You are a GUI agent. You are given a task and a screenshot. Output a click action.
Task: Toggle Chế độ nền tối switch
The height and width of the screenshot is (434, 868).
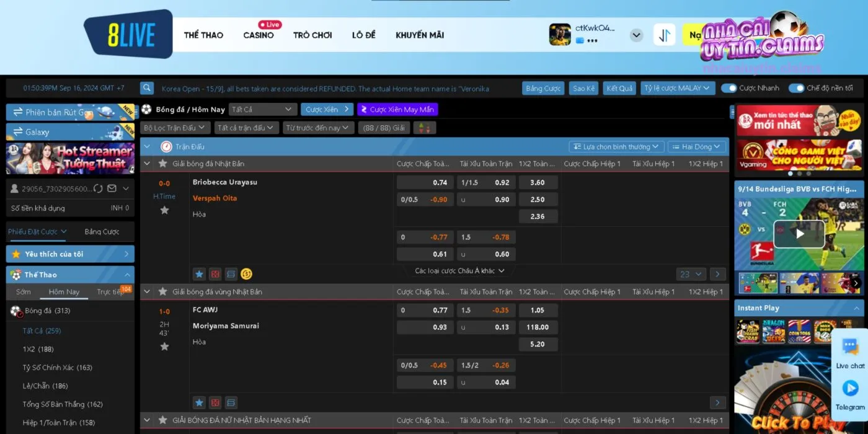coord(795,88)
